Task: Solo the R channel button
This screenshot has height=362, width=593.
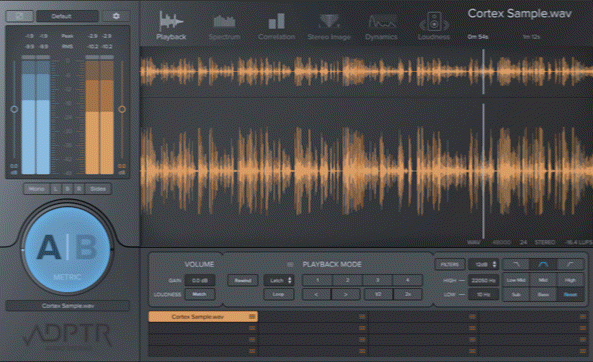Action: (79, 188)
